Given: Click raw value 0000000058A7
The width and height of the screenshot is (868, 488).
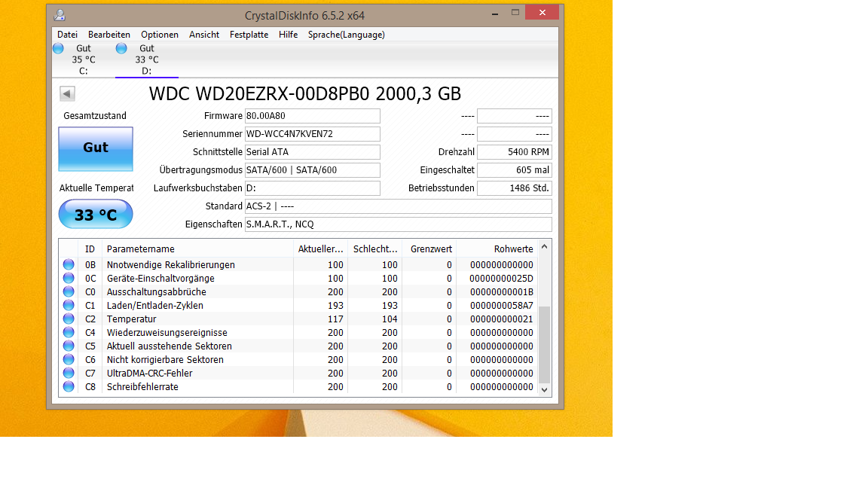Looking at the screenshot, I should click(x=502, y=306).
